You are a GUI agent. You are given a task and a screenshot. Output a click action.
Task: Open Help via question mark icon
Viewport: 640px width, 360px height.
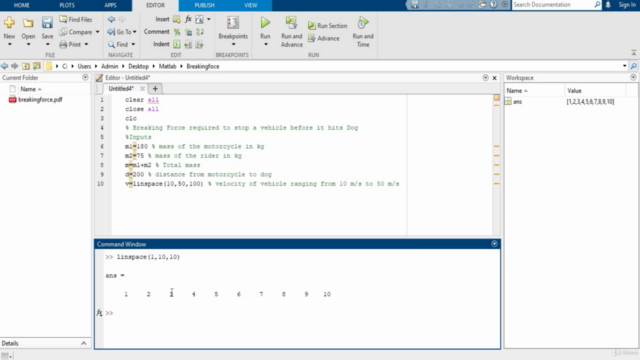coord(493,4)
